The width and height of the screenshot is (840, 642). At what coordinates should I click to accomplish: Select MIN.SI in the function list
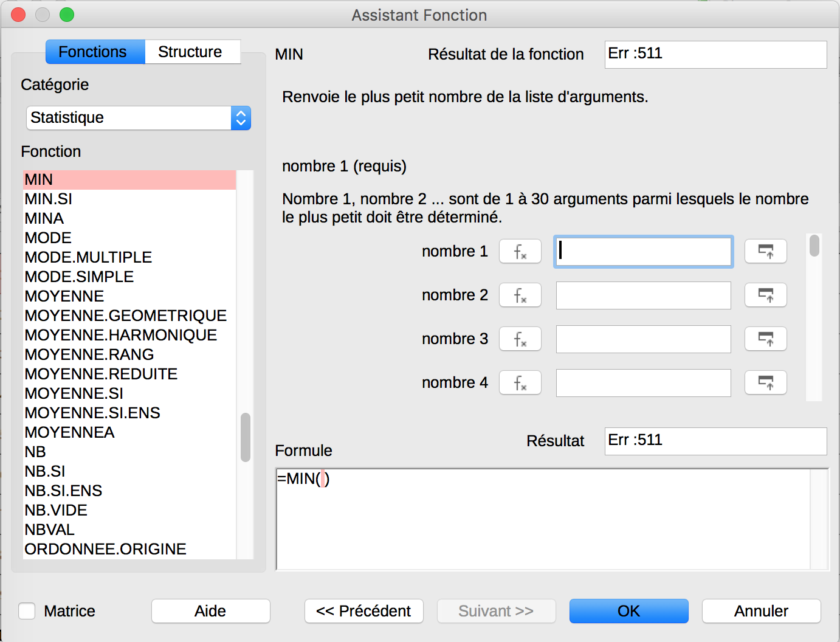click(129, 199)
